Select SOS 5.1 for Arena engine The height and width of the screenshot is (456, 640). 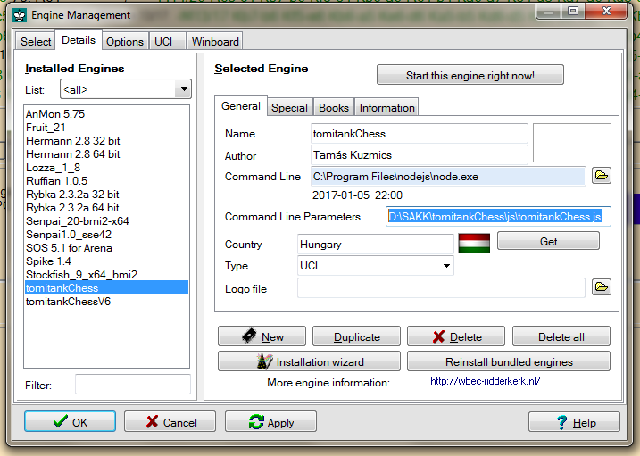pyautogui.click(x=106, y=248)
